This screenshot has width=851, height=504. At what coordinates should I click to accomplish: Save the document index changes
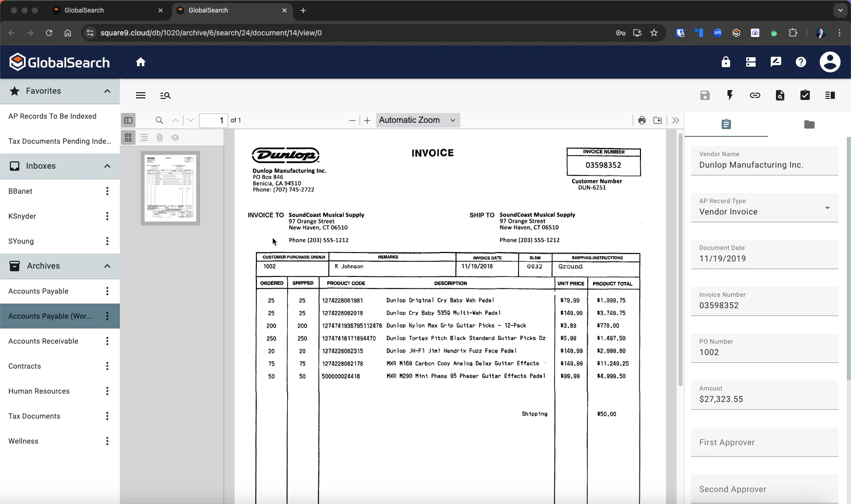(705, 95)
